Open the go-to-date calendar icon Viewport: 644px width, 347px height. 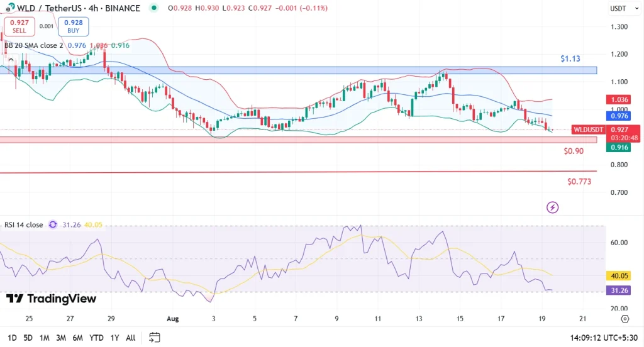click(x=154, y=338)
